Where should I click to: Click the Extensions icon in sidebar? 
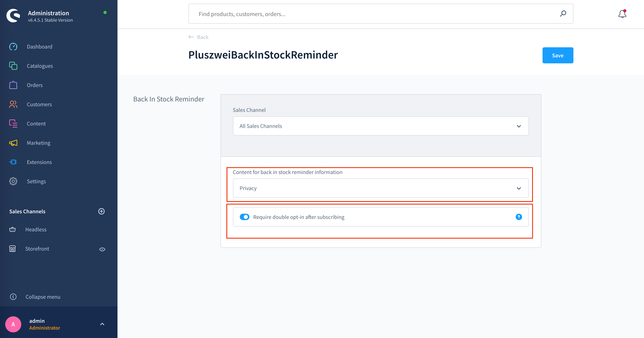coord(13,162)
